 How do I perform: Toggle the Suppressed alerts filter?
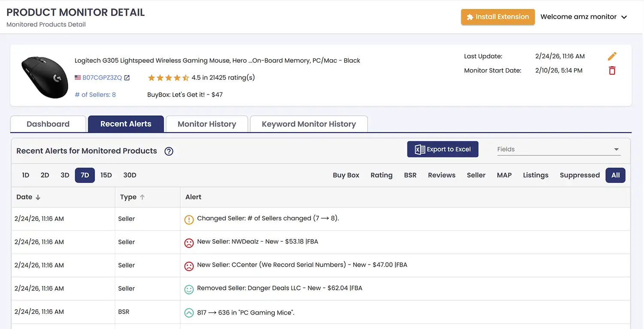point(580,175)
